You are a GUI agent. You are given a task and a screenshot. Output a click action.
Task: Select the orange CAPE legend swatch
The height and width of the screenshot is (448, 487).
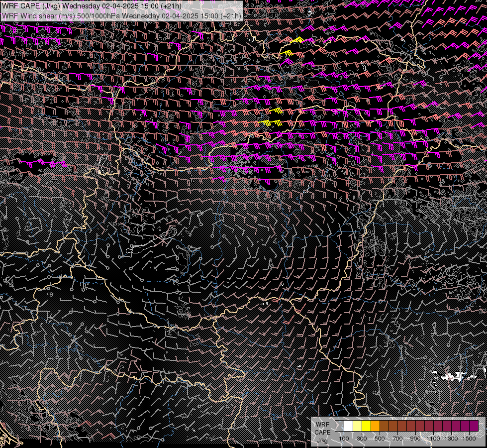[375, 426]
